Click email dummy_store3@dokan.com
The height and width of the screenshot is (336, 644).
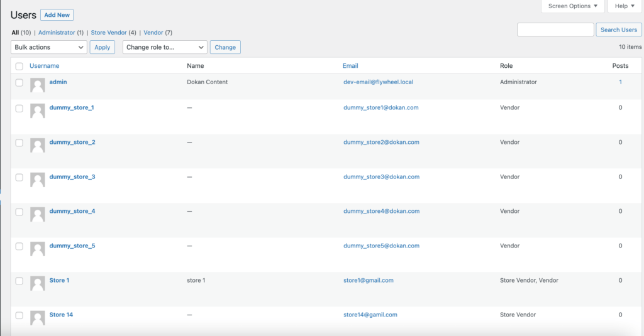(x=382, y=177)
